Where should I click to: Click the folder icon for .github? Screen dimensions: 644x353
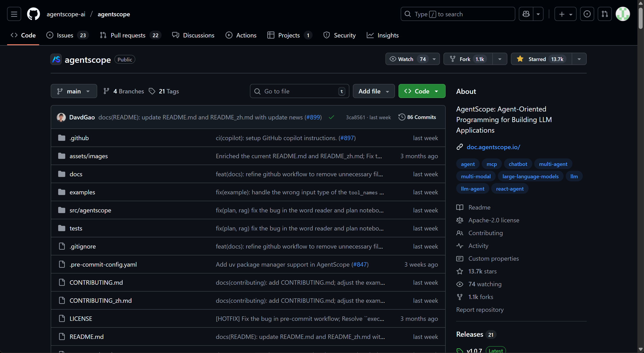click(62, 138)
